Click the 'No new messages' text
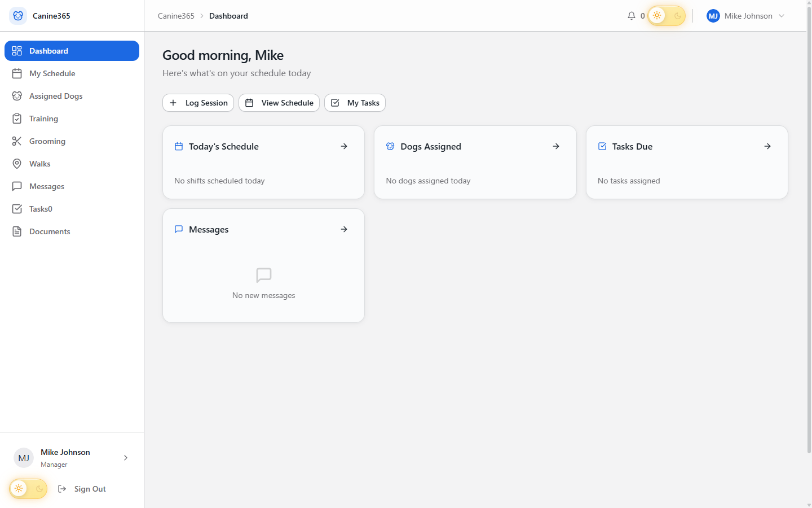 (x=264, y=295)
